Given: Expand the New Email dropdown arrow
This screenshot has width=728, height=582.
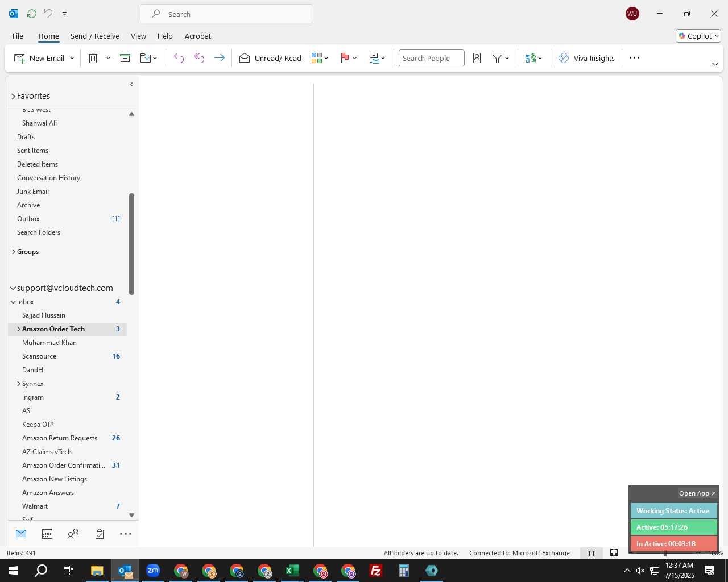Looking at the screenshot, I should click(72, 58).
